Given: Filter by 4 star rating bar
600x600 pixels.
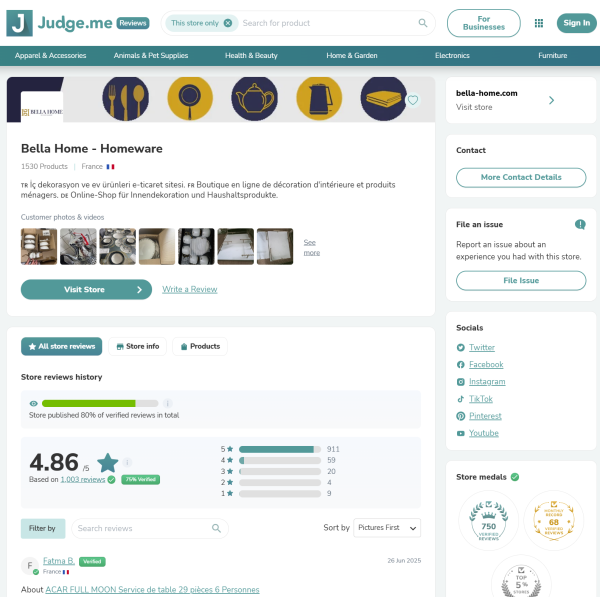Looking at the screenshot, I should point(280,460).
